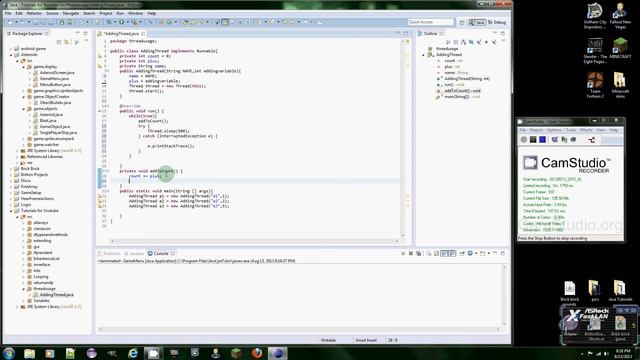Image resolution: width=640 pixels, height=360 pixels.
Task: Open the Window menu in Eclipse
Action: 136,13
